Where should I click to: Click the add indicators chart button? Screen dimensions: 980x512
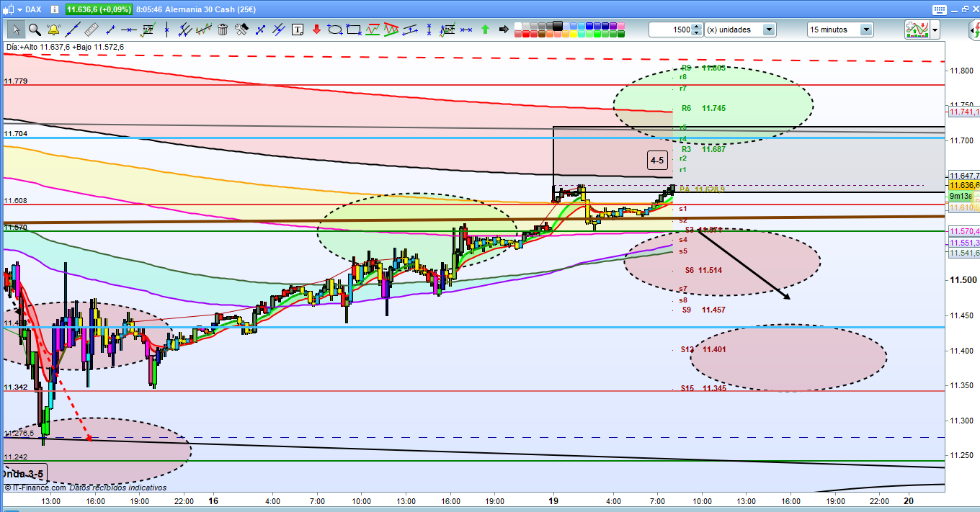[x=917, y=30]
